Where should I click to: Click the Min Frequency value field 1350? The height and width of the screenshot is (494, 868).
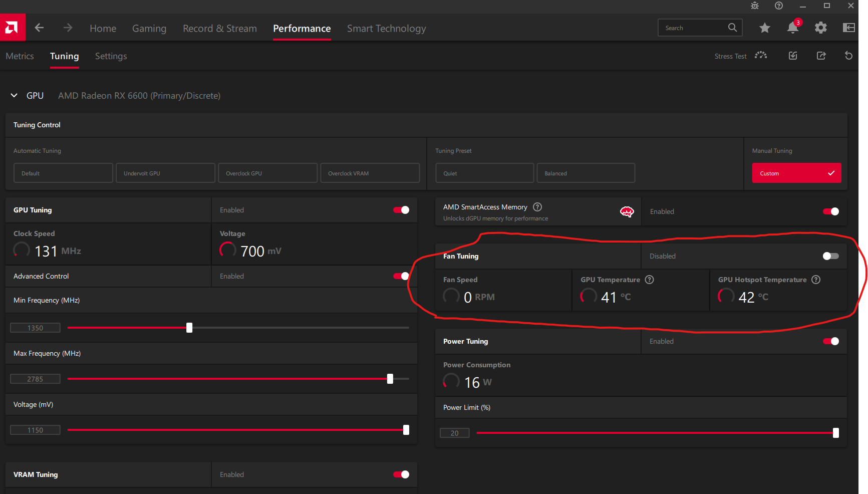pyautogui.click(x=35, y=328)
